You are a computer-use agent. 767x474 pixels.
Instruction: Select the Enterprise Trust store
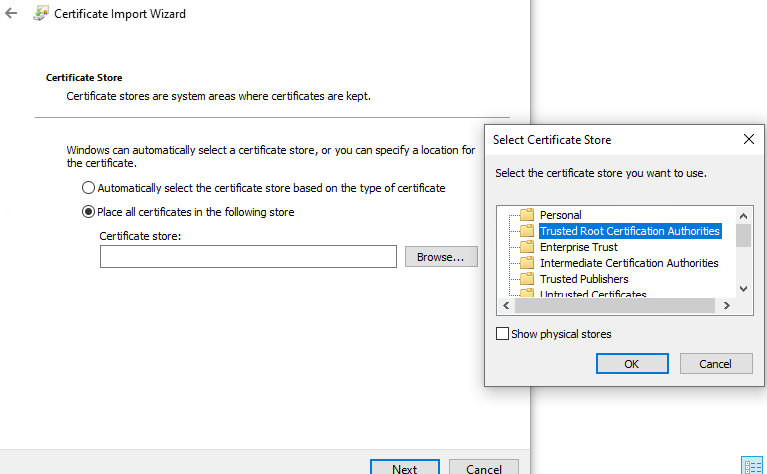(x=579, y=247)
